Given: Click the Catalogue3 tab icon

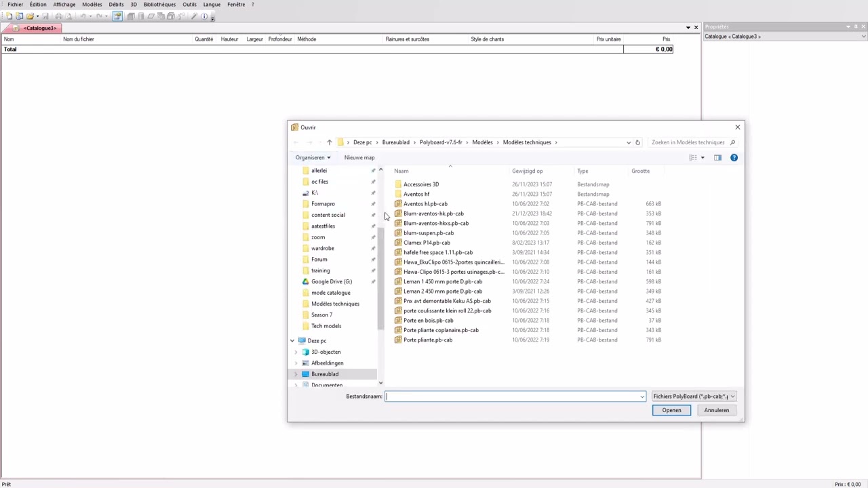Looking at the screenshot, I should 16,28.
